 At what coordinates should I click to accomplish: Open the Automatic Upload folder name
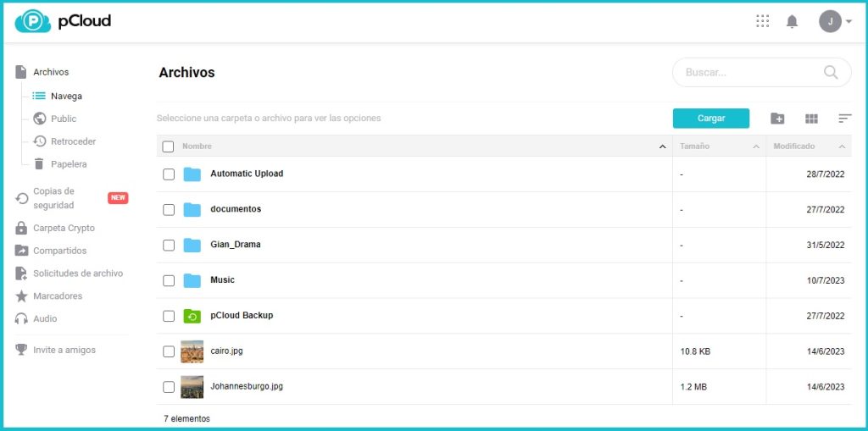247,174
